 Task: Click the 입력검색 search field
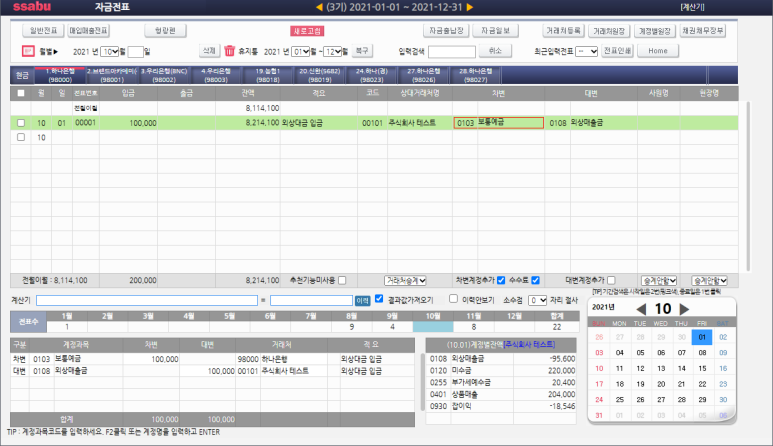tap(452, 51)
